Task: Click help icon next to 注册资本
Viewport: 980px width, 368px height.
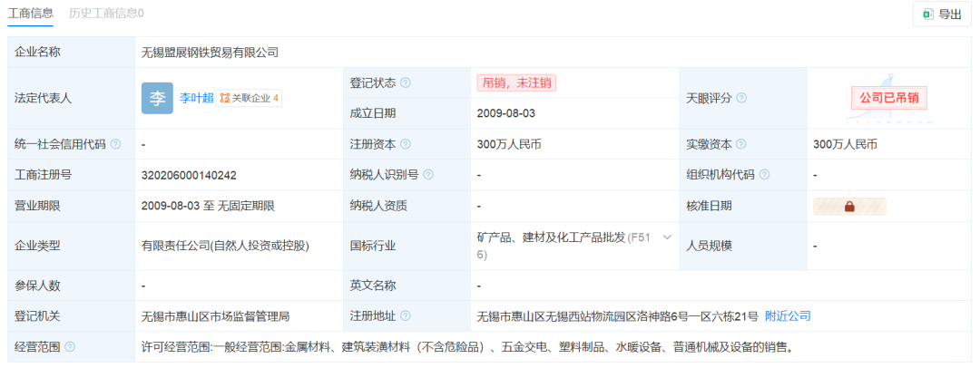Action: pos(405,144)
